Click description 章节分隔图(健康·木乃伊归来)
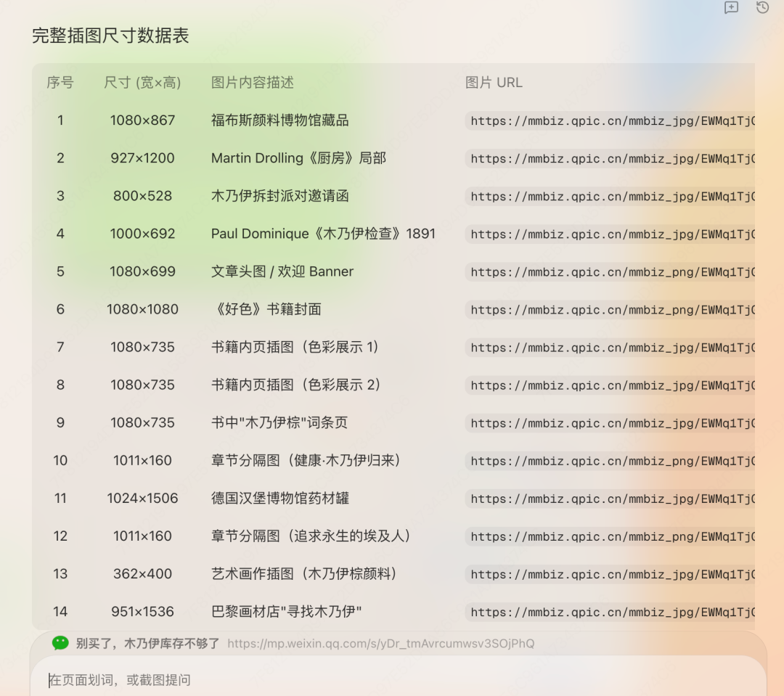The height and width of the screenshot is (696, 784). pos(306,461)
